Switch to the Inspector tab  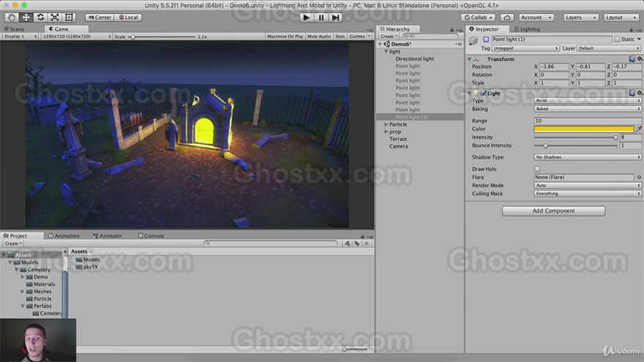[x=487, y=29]
